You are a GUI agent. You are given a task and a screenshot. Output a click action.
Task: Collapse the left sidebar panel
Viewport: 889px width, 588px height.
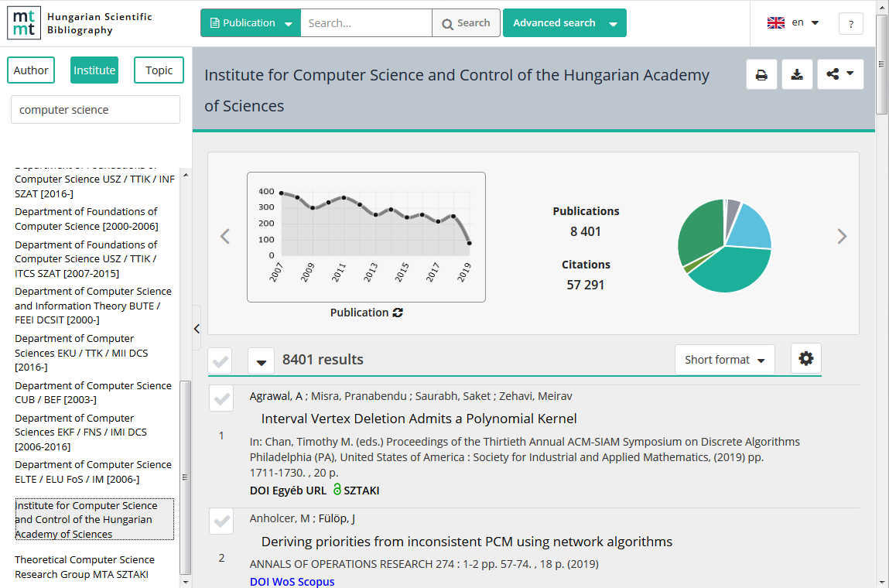[197, 329]
